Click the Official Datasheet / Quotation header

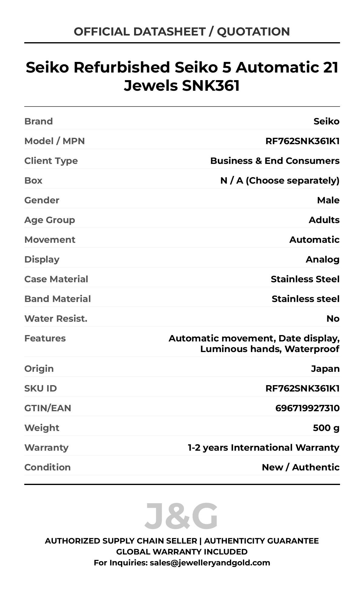pyautogui.click(x=182, y=32)
